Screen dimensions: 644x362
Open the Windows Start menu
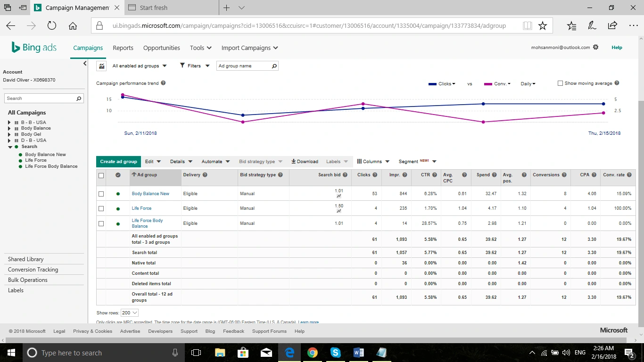(x=11, y=353)
